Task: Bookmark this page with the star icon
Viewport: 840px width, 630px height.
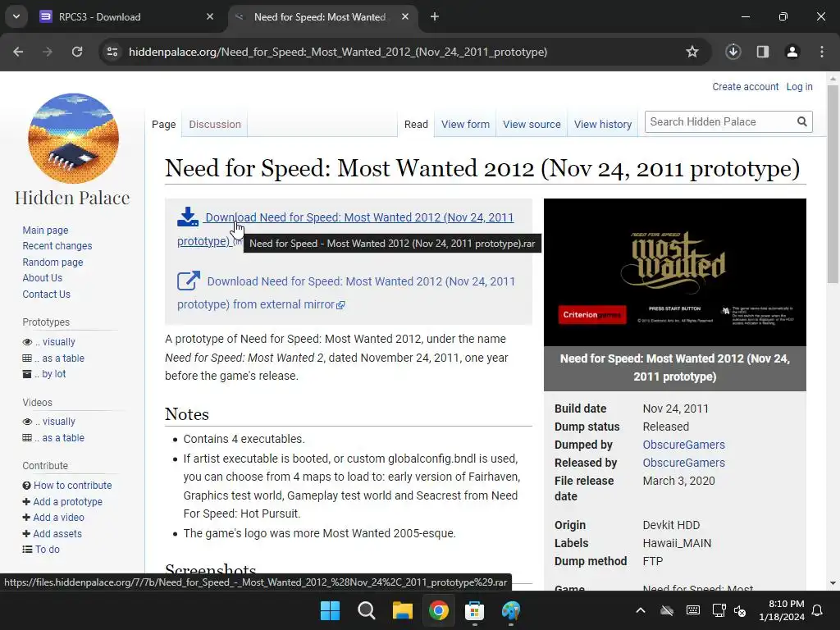Action: pyautogui.click(x=692, y=52)
